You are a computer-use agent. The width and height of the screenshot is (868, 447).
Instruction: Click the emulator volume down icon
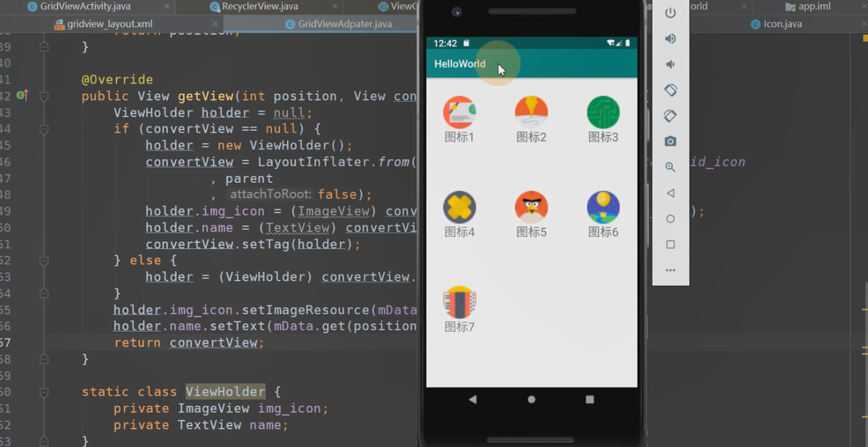(670, 64)
